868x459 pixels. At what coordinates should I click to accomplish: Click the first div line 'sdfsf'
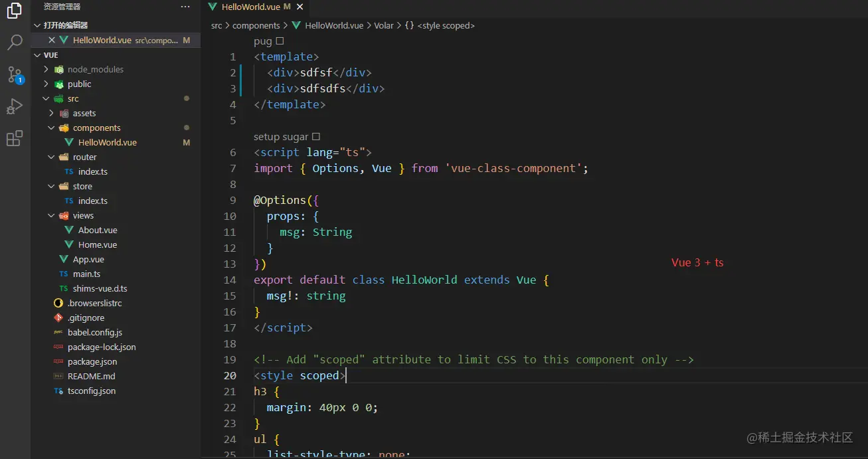319,72
